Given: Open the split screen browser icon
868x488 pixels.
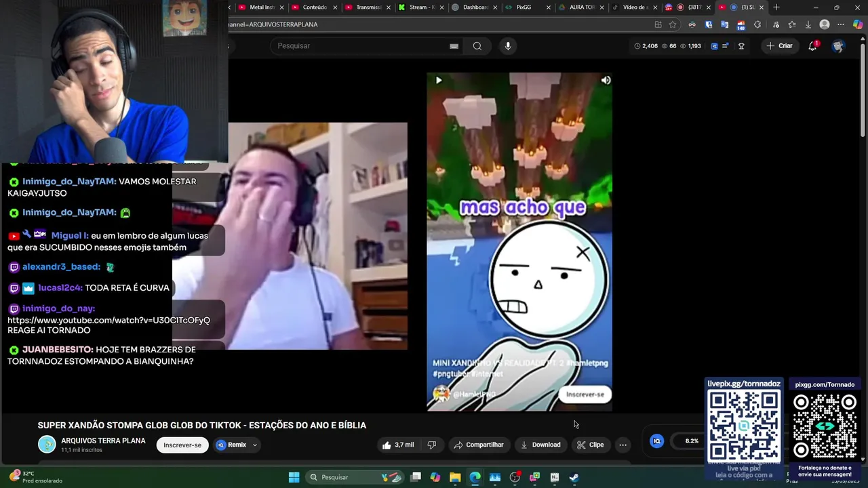Looking at the screenshot, I should pyautogui.click(x=658, y=24).
